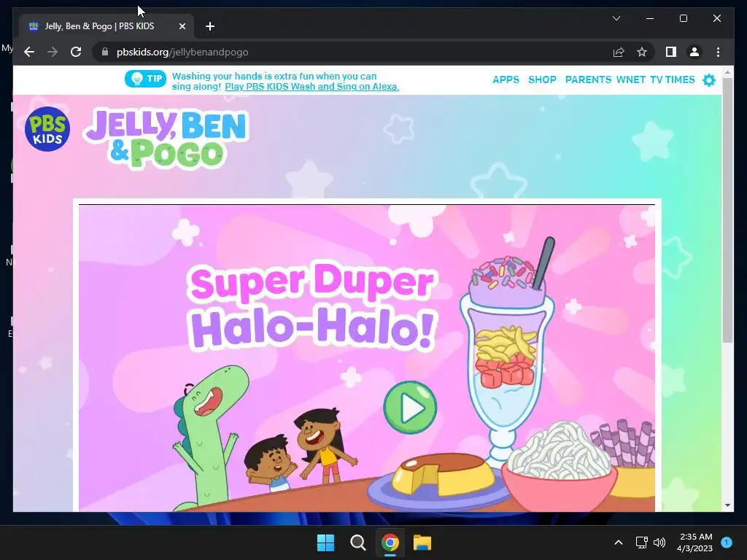Open the WNET TV TIMES link
747x560 pixels.
[656, 79]
